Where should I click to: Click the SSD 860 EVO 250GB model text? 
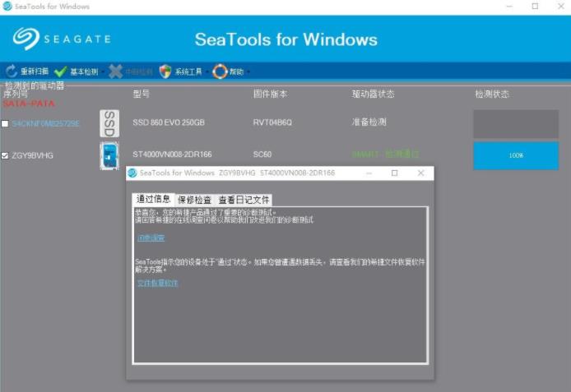click(x=169, y=122)
